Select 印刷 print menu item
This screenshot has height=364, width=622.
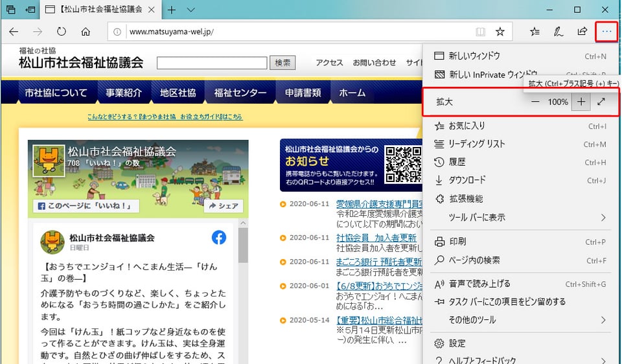click(520, 242)
